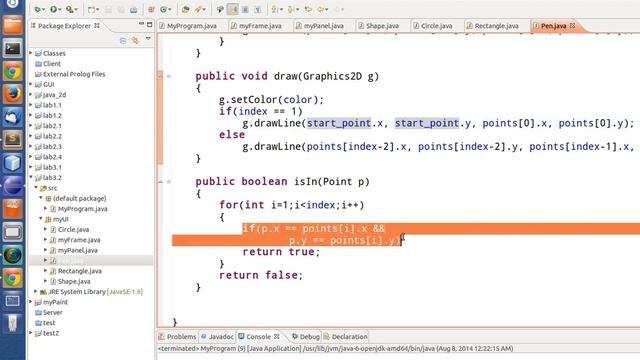The image size is (640, 360).
Task: Click the External Tools run icon
Action: pyautogui.click(x=70, y=9)
